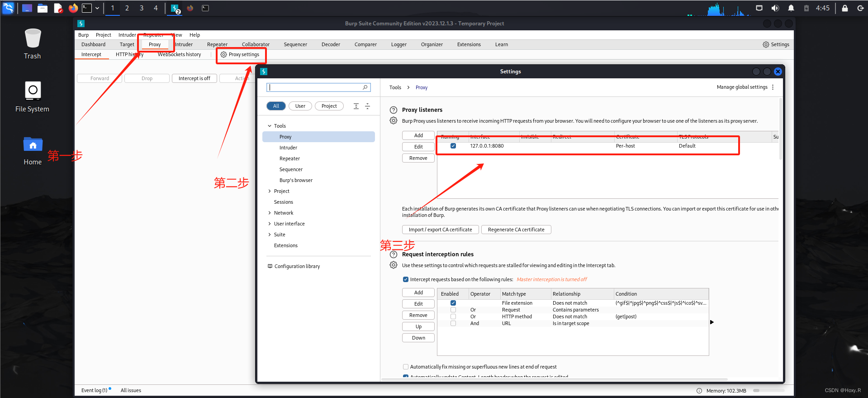
Task: Click Request interception rules gear icon
Action: pos(394,265)
